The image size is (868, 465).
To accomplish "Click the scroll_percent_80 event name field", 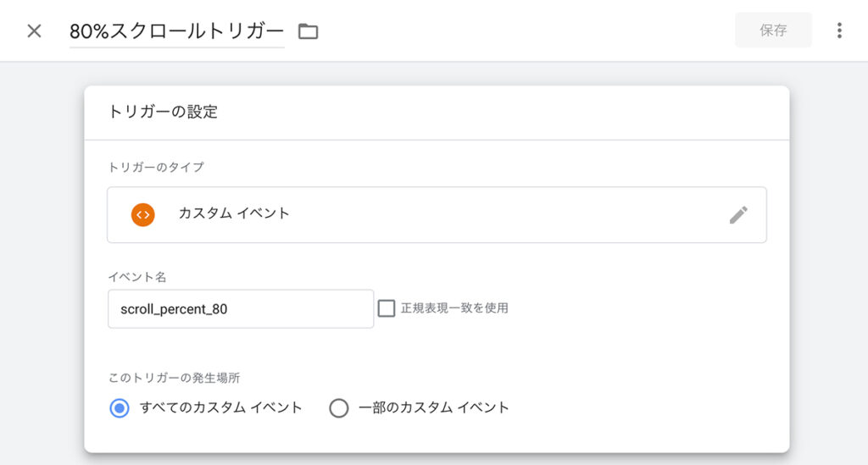I will (241, 308).
